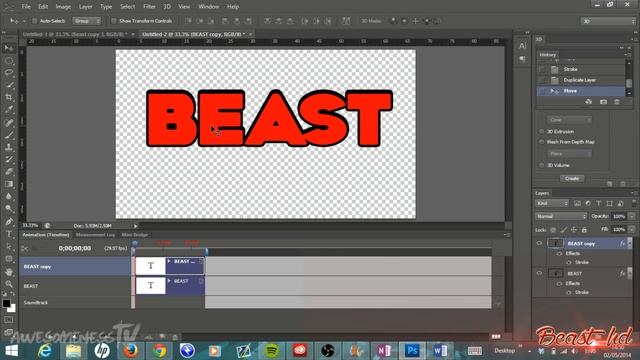
Task: Select the Gradient tool
Action: (x=9, y=184)
